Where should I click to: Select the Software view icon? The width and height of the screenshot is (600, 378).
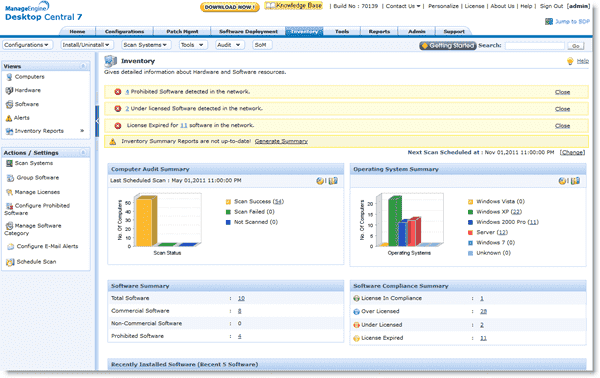coord(9,104)
